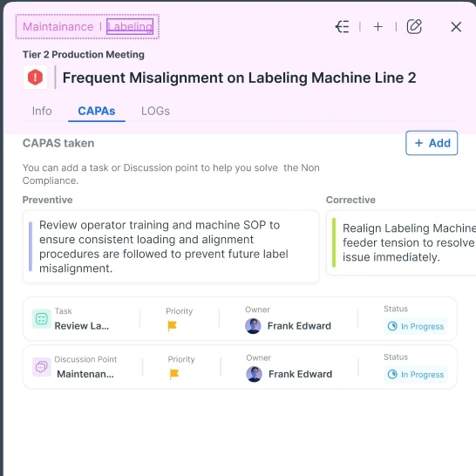Click priority flag in Maintenan... row
The width and height of the screenshot is (476, 476).
pos(174,374)
